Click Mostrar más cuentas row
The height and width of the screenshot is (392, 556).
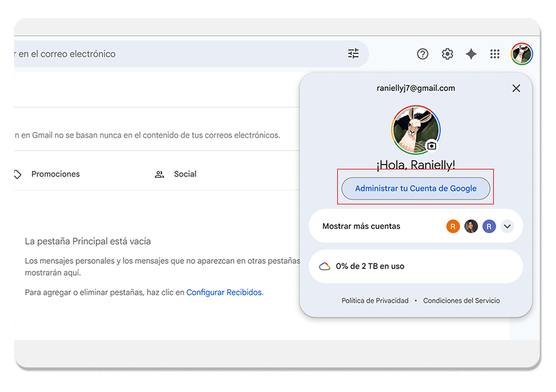pyautogui.click(x=362, y=226)
